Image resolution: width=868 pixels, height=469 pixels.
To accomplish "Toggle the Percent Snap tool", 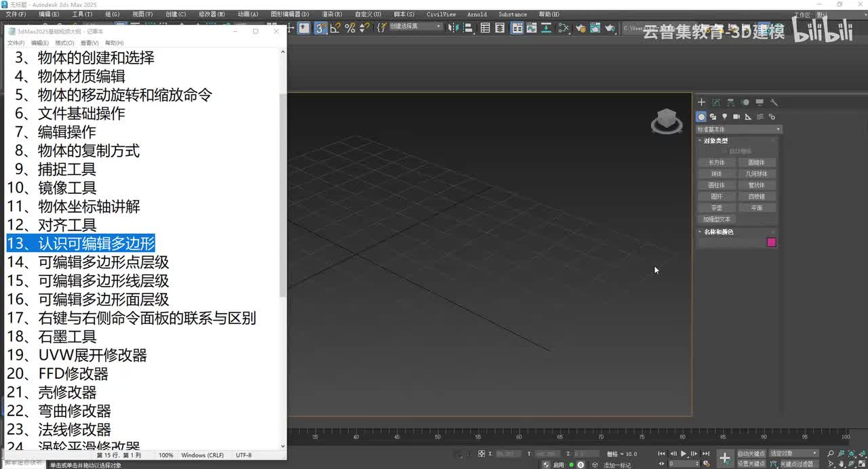I will pos(350,28).
